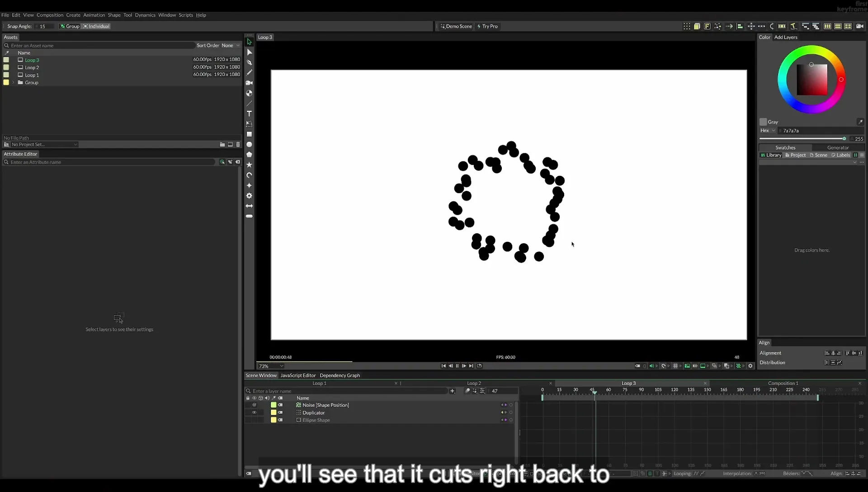Select the Line tool
868x492 pixels.
249,104
